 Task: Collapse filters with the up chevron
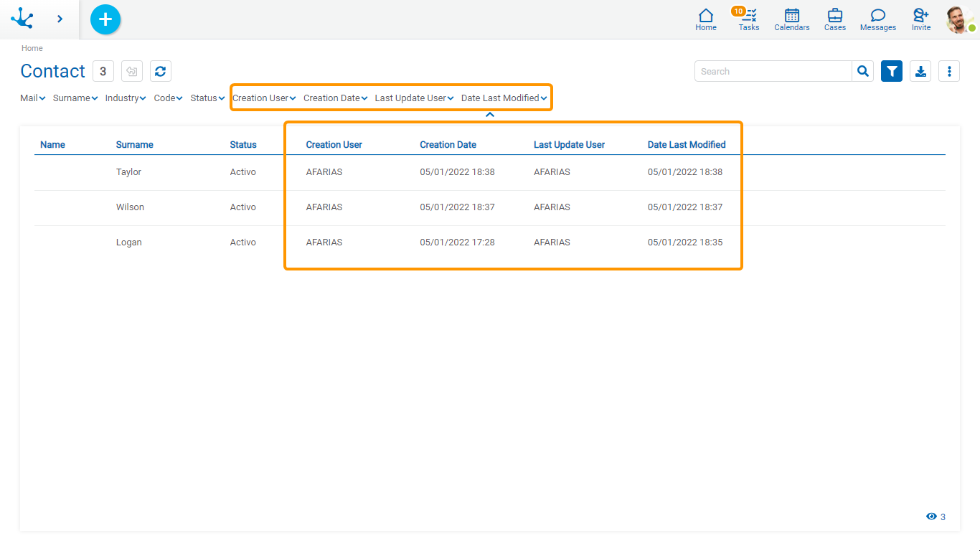click(490, 115)
